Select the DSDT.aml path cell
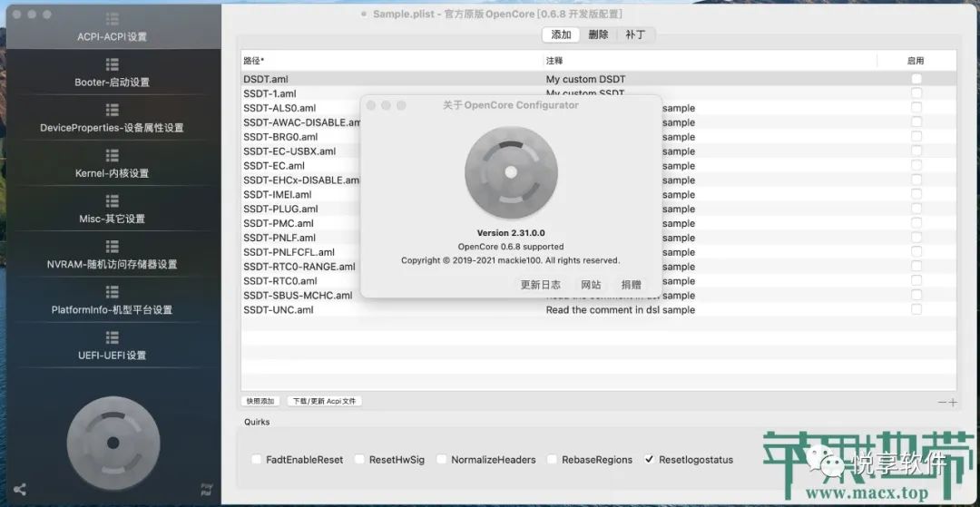The height and width of the screenshot is (507, 980). [266, 79]
